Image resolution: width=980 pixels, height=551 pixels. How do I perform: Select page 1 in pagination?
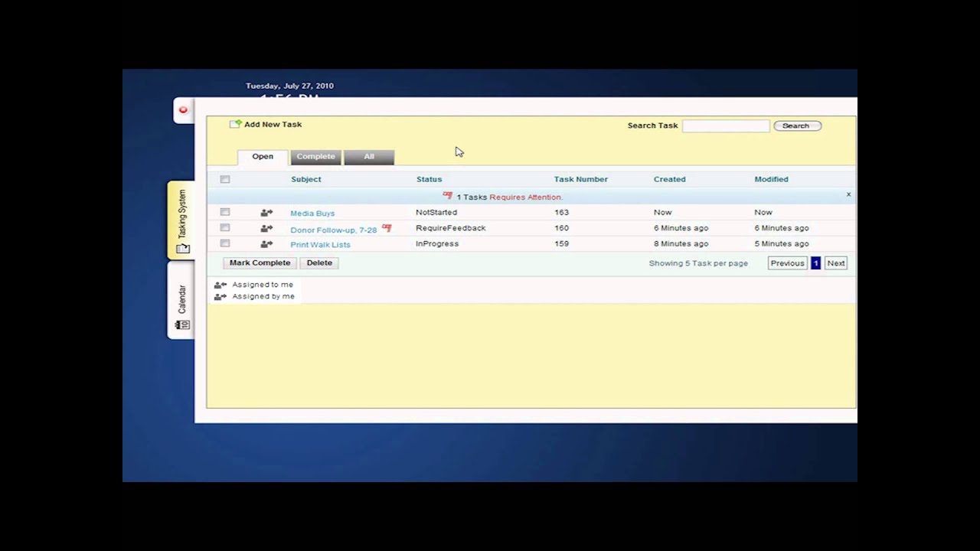815,263
